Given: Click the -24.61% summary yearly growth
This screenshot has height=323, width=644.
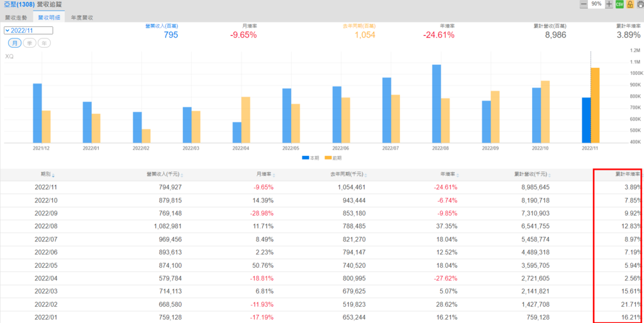Looking at the screenshot, I should coord(438,35).
